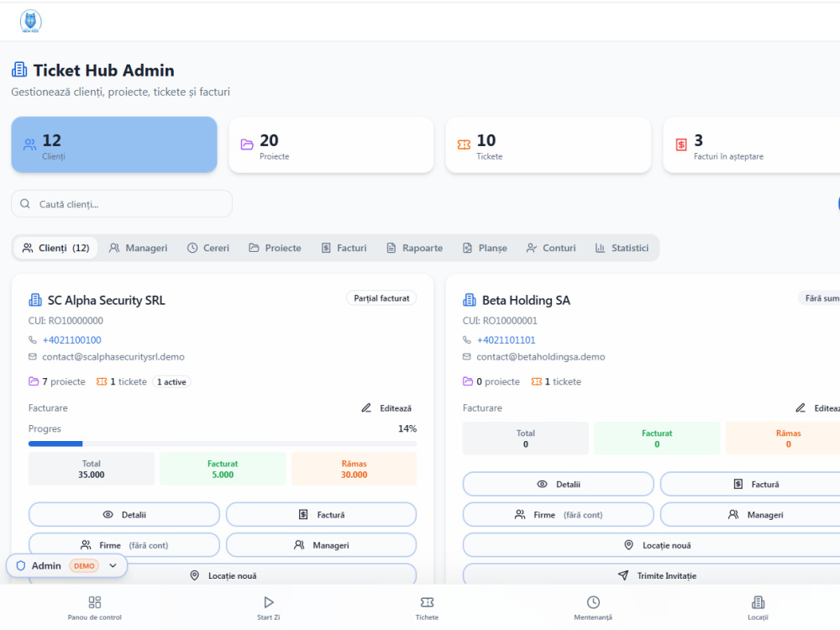Click the 1 active badge on the Alpha card
The width and height of the screenshot is (840, 630).
[x=171, y=381]
